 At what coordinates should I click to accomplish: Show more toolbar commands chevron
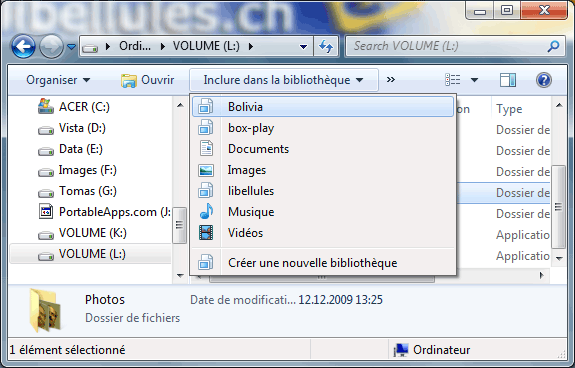coord(391,80)
